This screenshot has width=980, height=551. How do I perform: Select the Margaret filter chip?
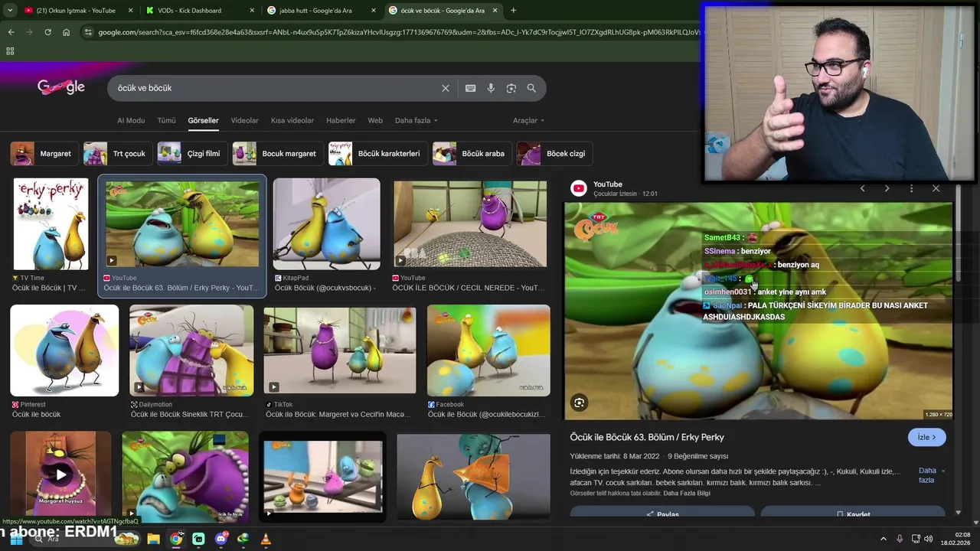tap(44, 153)
